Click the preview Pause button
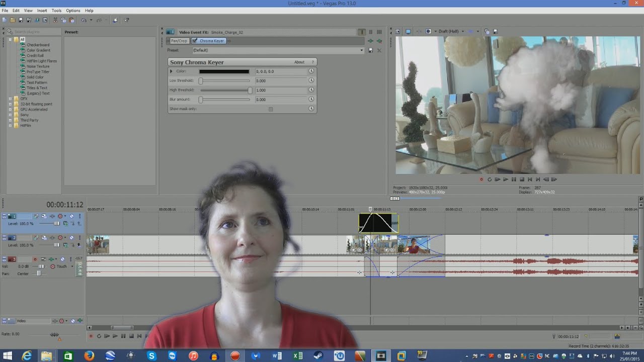The width and height of the screenshot is (644, 362). 514,179
